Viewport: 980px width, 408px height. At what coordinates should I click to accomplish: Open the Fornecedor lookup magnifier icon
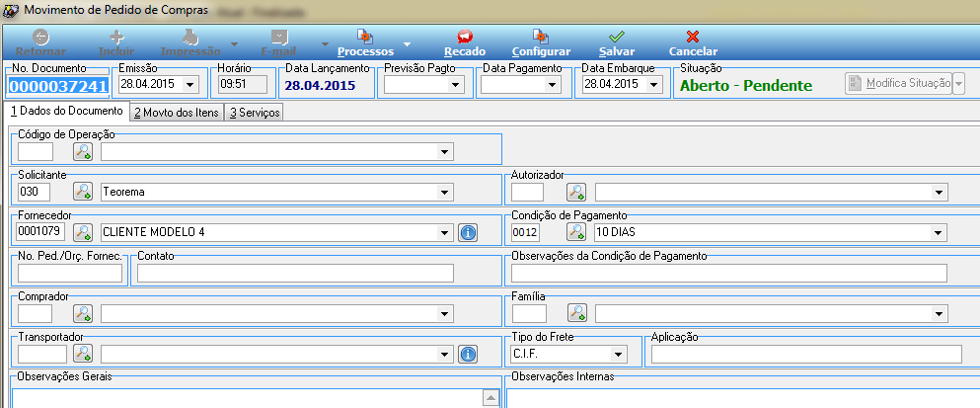[x=83, y=232]
